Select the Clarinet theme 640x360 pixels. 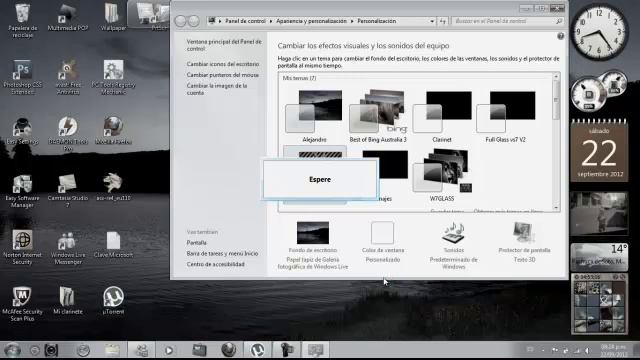442,116
